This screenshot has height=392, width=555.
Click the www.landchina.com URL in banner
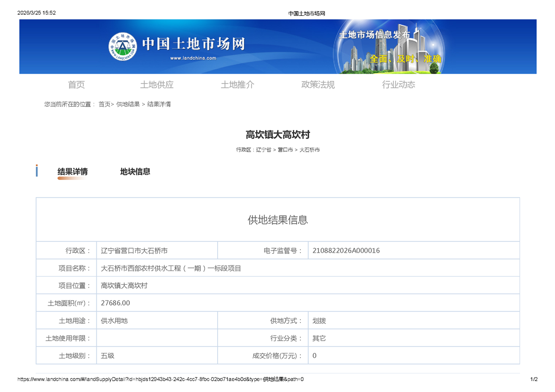[x=193, y=58]
